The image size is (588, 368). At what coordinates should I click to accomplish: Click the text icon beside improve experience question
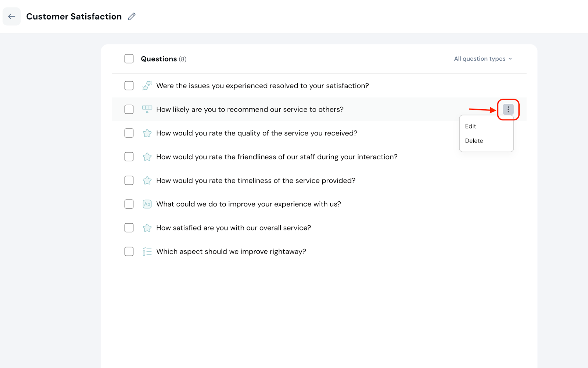[147, 204]
